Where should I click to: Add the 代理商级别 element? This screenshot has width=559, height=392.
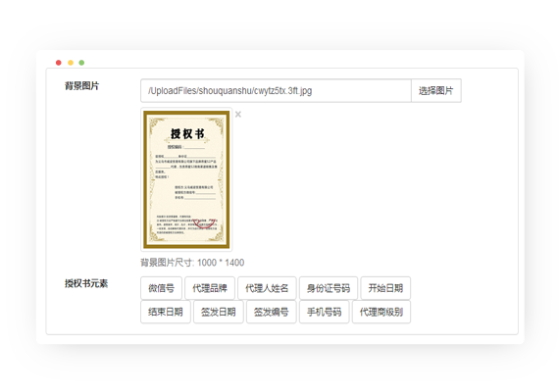(x=381, y=312)
